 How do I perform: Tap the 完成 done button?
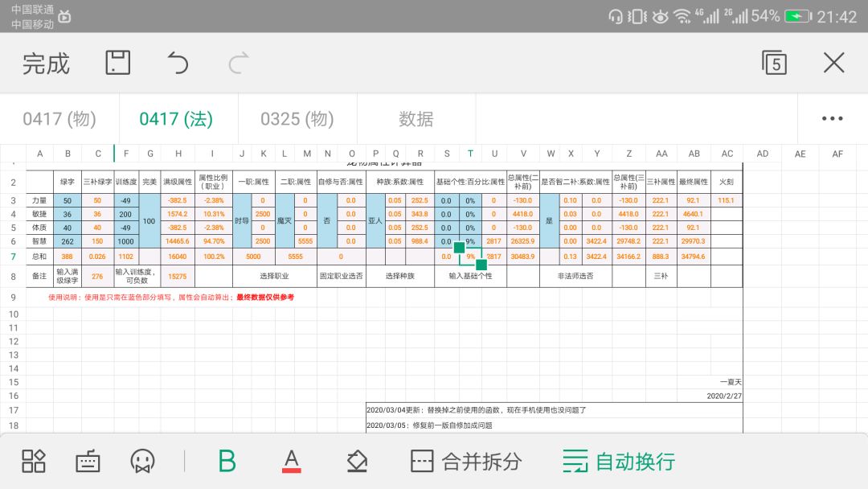tap(46, 64)
